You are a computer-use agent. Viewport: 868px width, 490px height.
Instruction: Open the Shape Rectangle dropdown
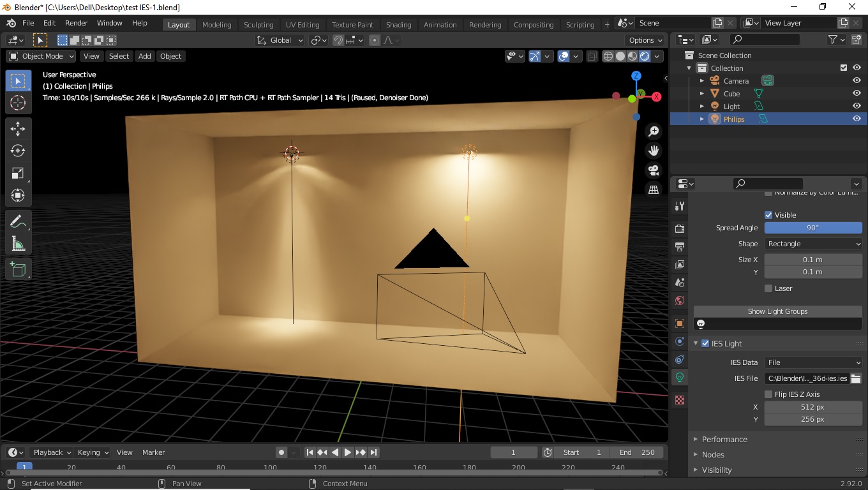coord(813,244)
